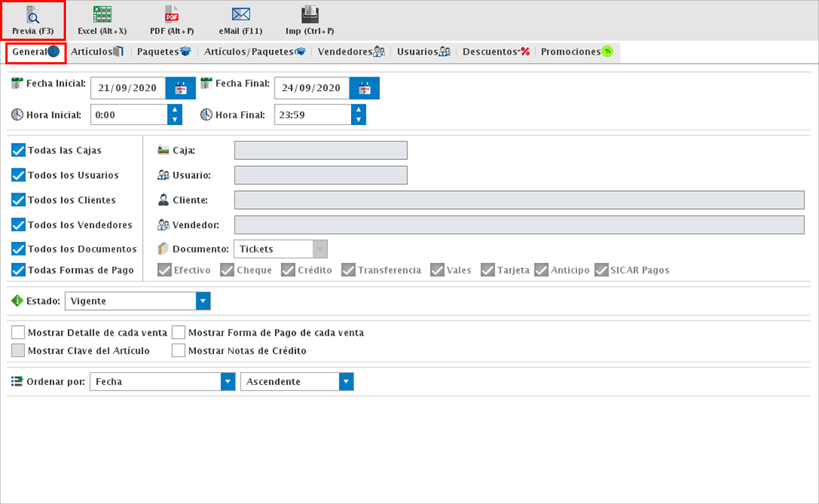Export report using PDF icon
The width and height of the screenshot is (819, 504).
click(172, 14)
